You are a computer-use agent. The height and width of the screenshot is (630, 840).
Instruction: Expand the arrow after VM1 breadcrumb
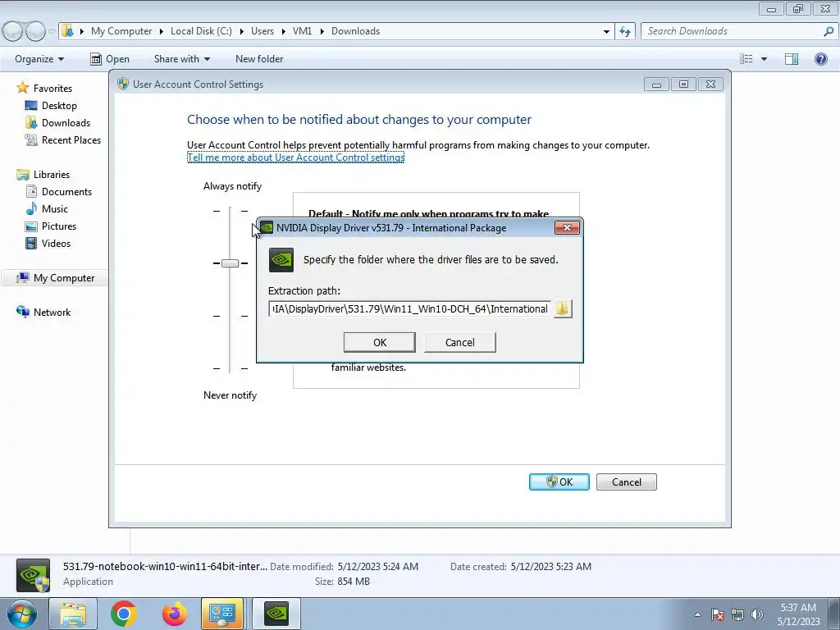point(322,31)
